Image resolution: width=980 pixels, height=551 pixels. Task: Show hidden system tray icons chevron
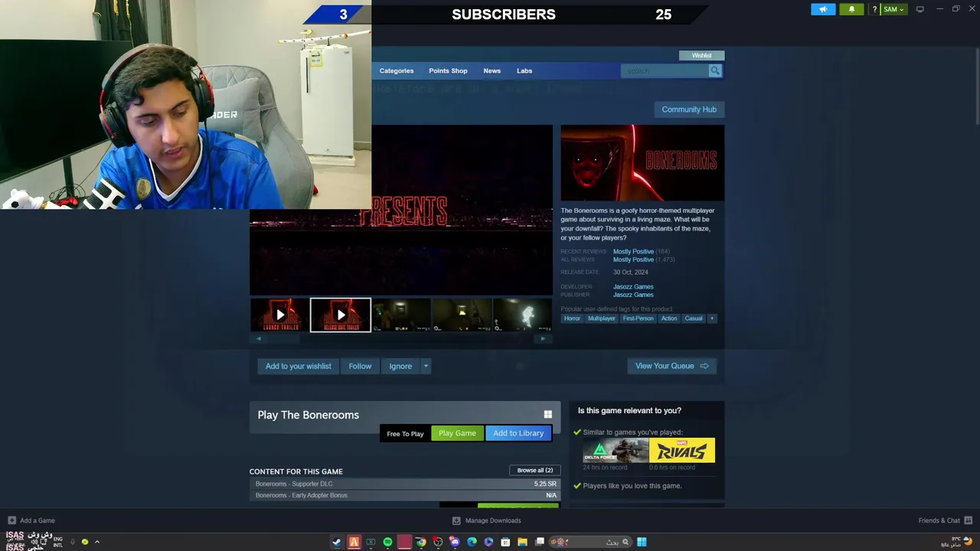pos(96,542)
